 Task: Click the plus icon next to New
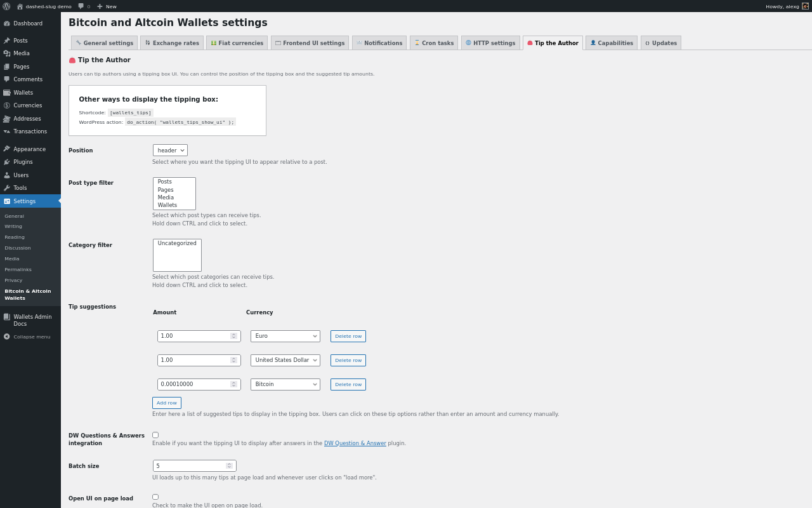[x=100, y=6]
